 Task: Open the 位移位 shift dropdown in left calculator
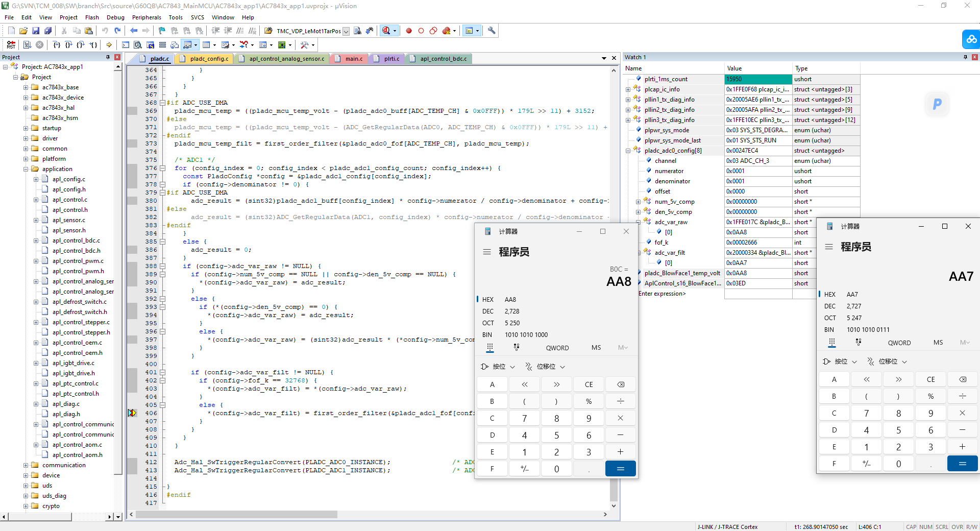click(545, 367)
